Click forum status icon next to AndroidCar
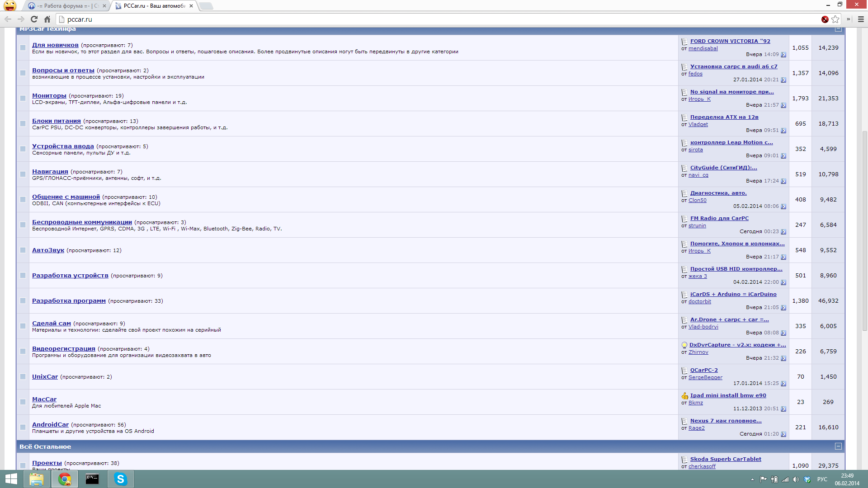 coord(23,427)
